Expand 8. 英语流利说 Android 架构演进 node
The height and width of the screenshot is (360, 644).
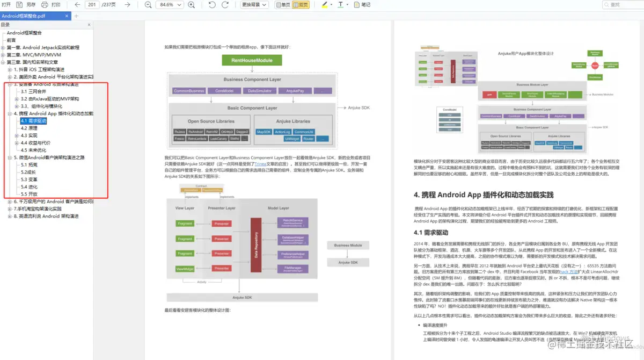click(10, 216)
